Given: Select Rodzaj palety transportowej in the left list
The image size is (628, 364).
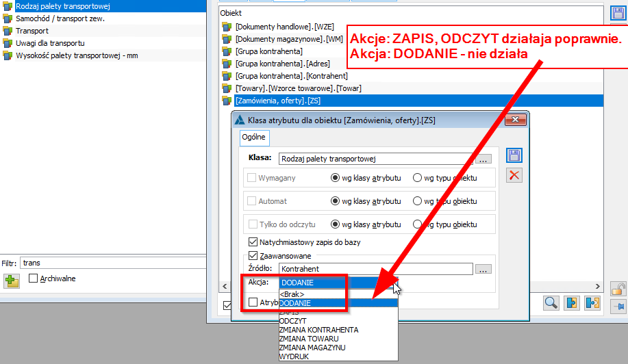Looking at the screenshot, I should coord(103,6).
